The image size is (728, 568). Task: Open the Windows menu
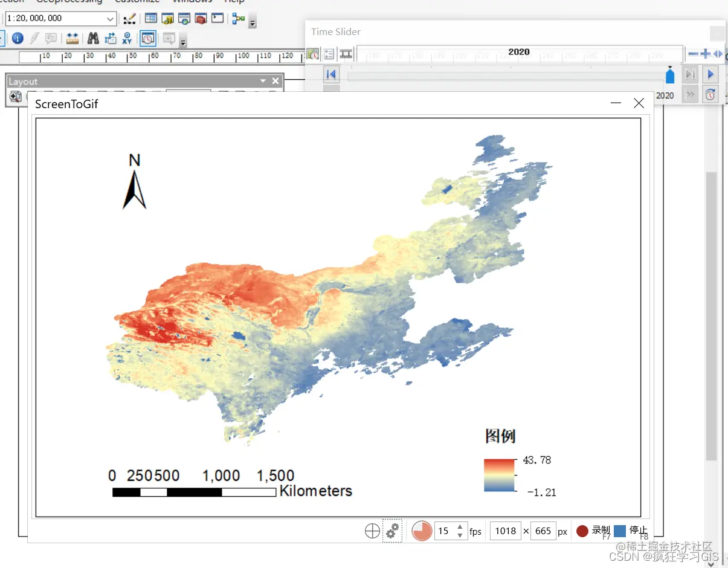tap(192, 2)
